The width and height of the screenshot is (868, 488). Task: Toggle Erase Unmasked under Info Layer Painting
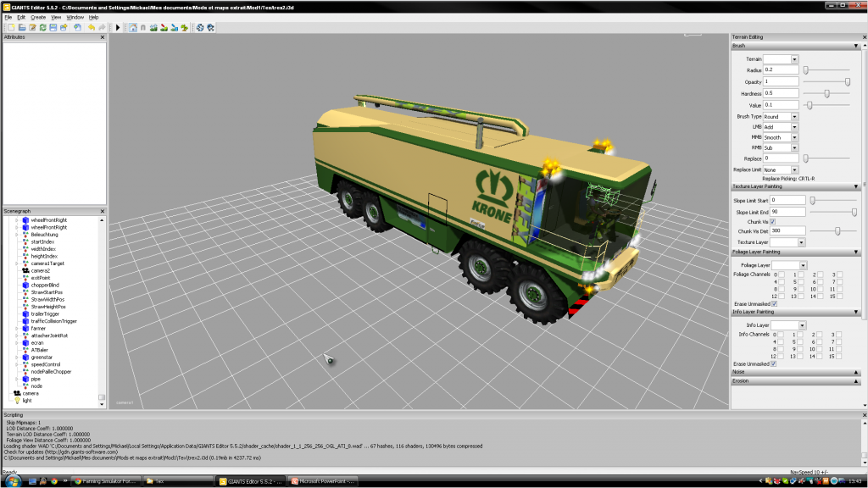point(773,363)
